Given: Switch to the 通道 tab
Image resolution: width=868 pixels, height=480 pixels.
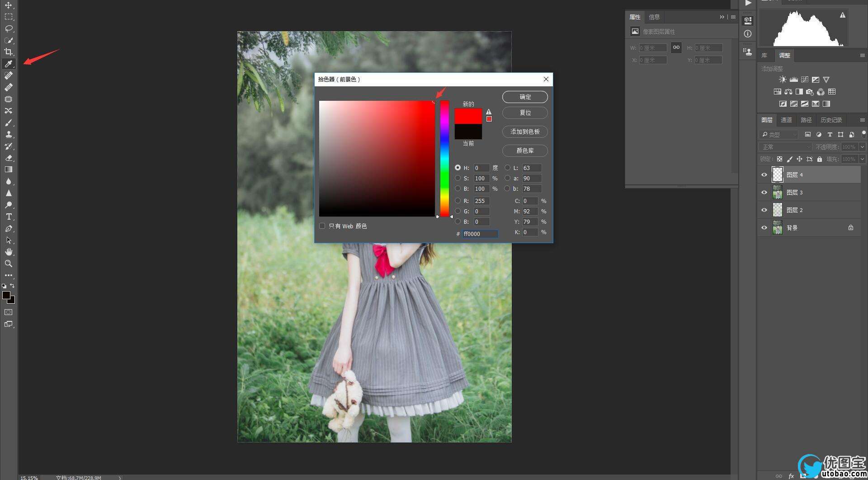Looking at the screenshot, I should coord(786,120).
